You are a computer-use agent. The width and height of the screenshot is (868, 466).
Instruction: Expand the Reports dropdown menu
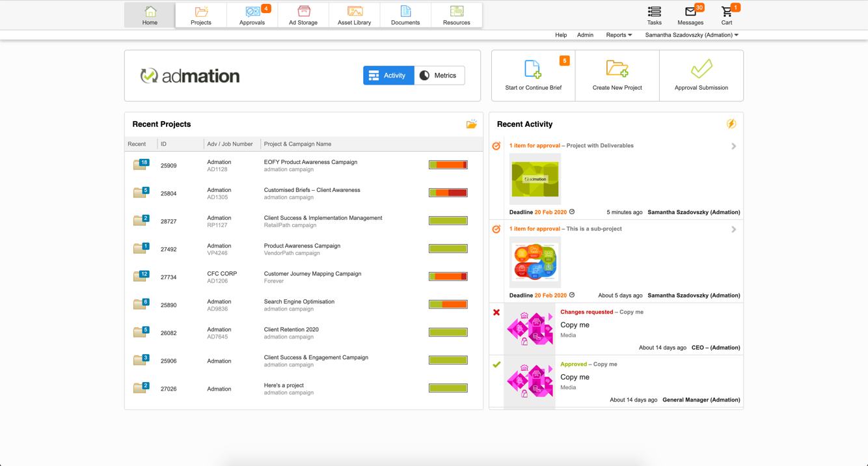(x=619, y=35)
